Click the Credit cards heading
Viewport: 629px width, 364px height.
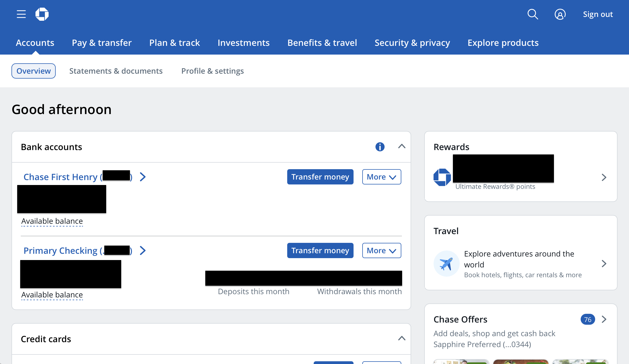tap(46, 339)
